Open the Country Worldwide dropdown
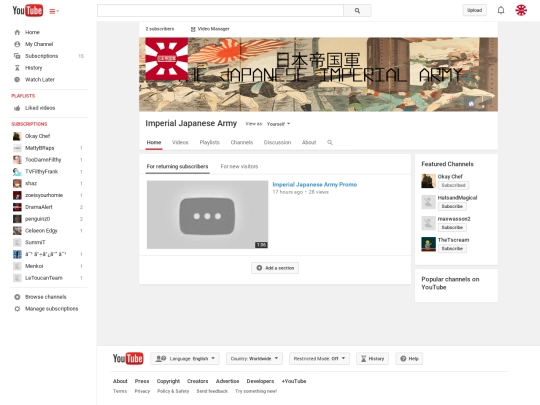540x405 pixels. 254,359
